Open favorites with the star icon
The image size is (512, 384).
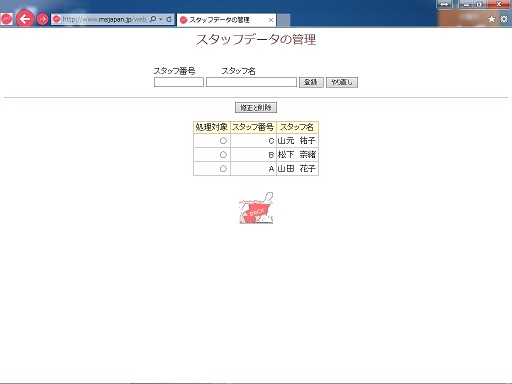(x=492, y=19)
